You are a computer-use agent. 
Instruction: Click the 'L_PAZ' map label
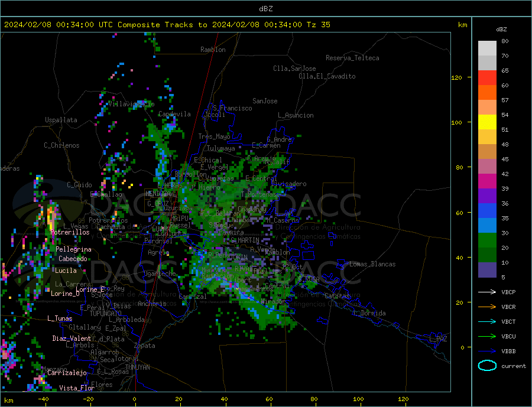coord(438,339)
